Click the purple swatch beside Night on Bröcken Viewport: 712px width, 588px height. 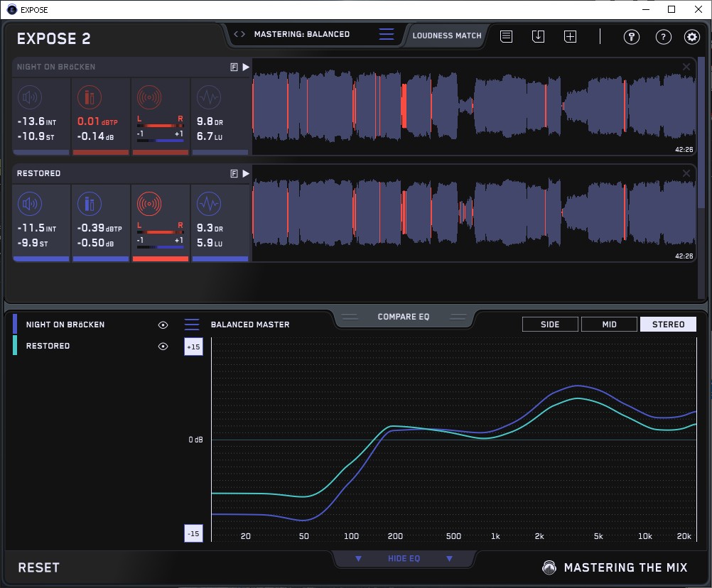click(15, 324)
